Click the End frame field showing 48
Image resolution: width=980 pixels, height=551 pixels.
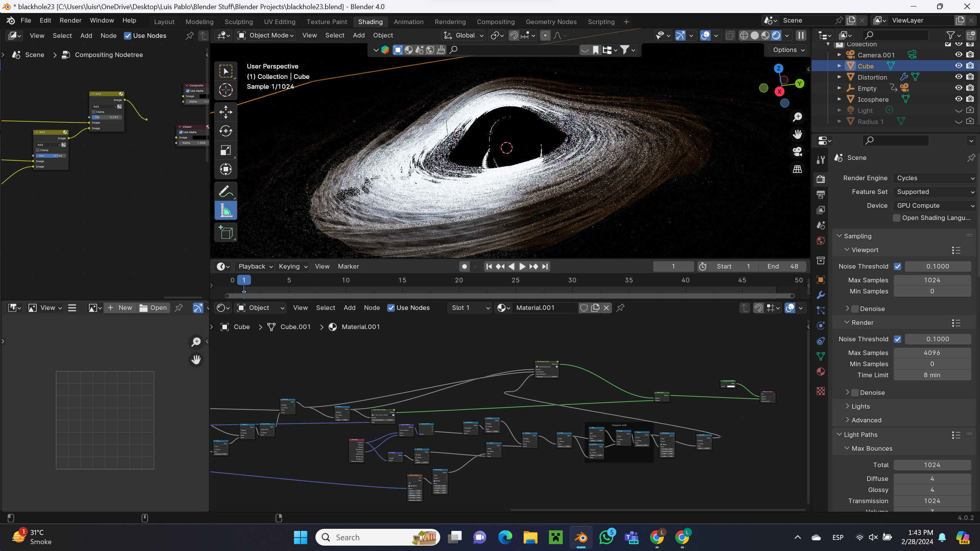point(782,266)
